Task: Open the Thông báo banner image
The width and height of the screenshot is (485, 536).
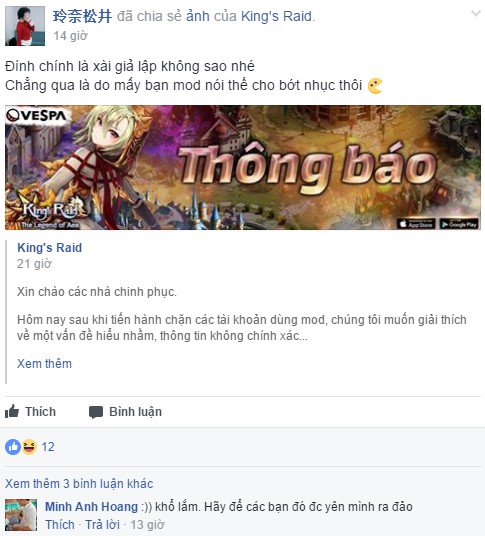Action: (243, 167)
